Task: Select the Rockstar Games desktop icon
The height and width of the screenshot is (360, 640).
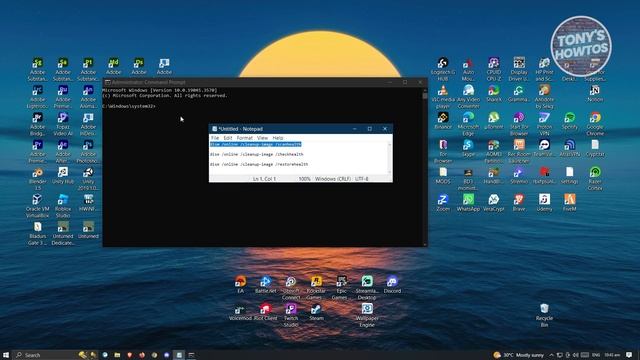Action: click(316, 288)
